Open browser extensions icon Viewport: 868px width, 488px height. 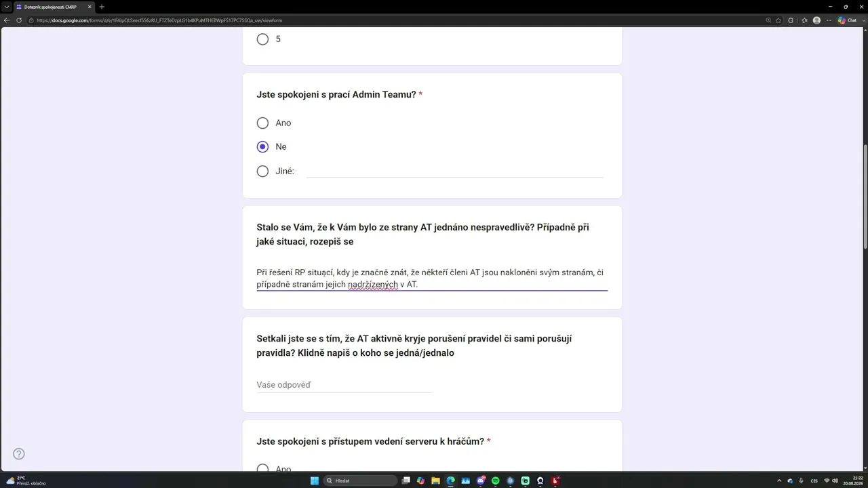pyautogui.click(x=791, y=20)
